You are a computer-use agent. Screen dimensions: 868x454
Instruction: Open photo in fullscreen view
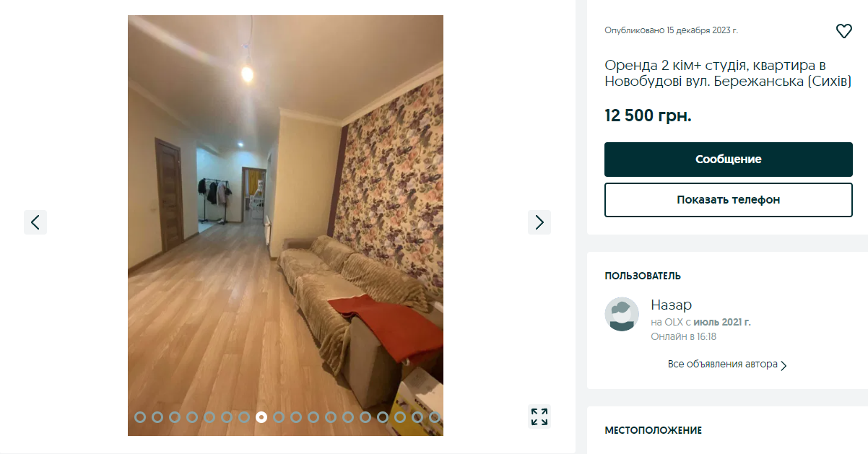539,416
